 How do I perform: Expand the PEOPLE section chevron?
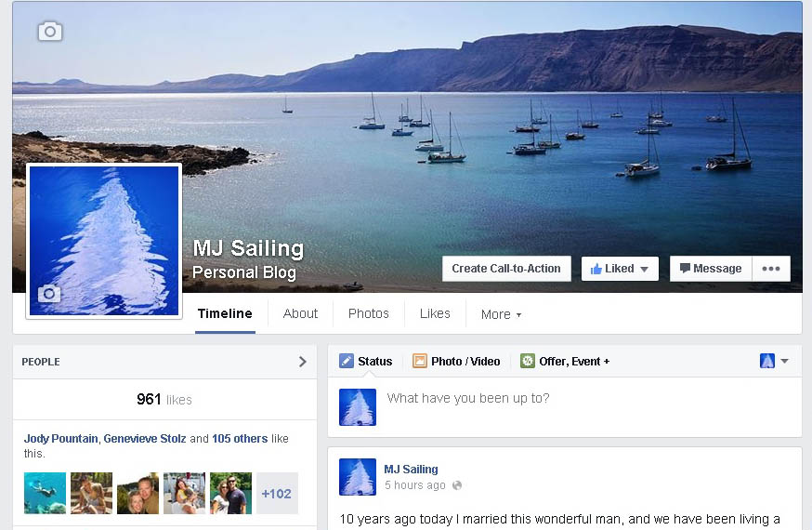(x=303, y=362)
